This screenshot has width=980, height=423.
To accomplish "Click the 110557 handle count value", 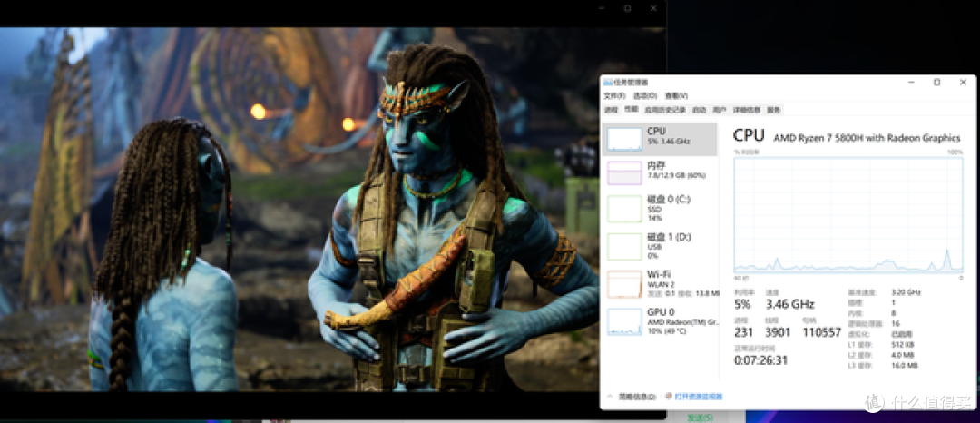I will pos(822,332).
